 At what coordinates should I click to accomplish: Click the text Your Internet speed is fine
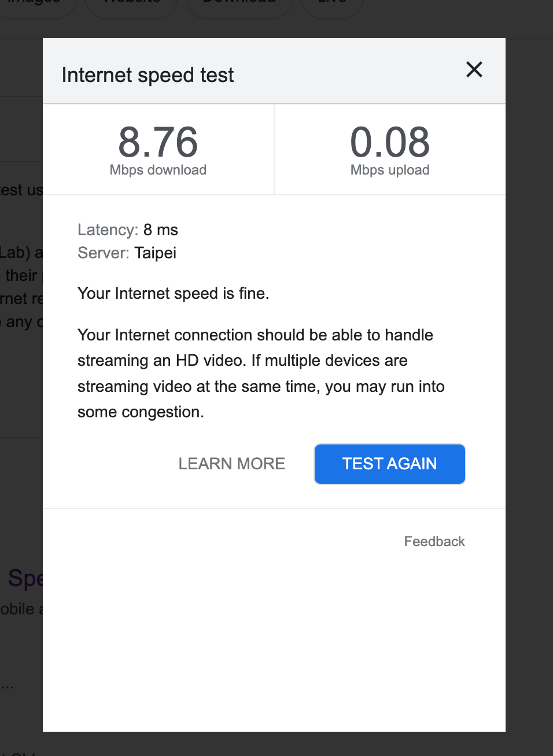point(173,293)
